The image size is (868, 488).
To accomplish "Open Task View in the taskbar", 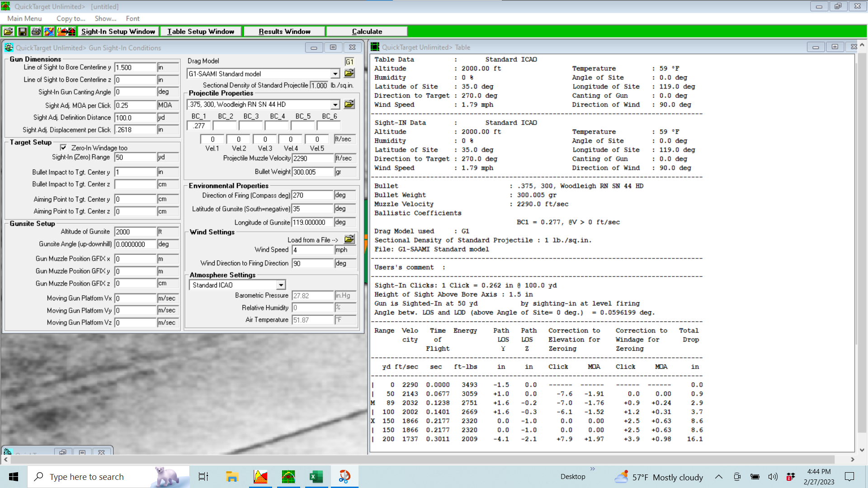I will tap(203, 477).
